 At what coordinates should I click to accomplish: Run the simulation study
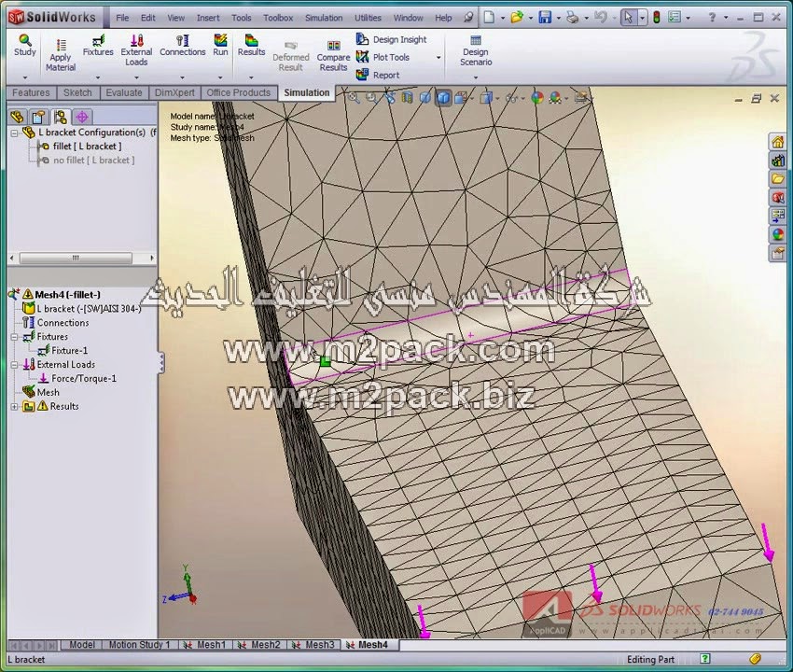pyautogui.click(x=220, y=46)
